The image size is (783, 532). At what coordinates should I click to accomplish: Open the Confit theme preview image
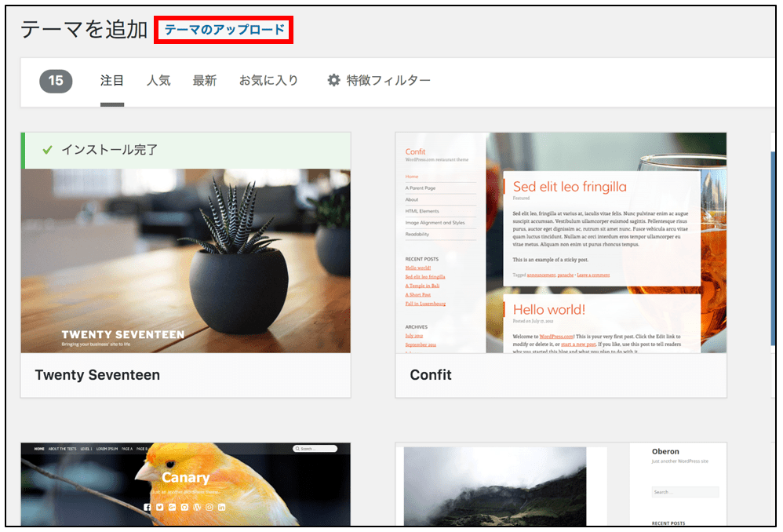[561, 242]
